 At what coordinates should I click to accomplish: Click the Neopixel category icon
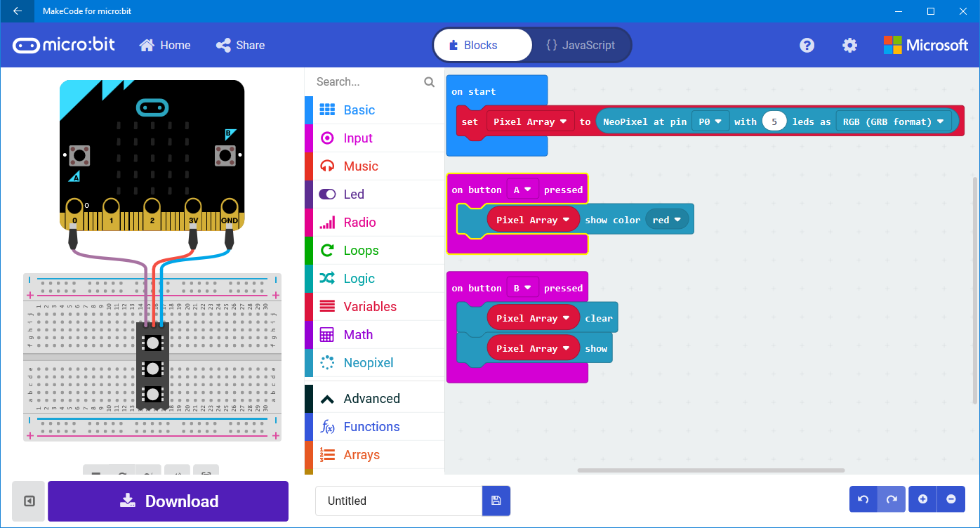[327, 362]
